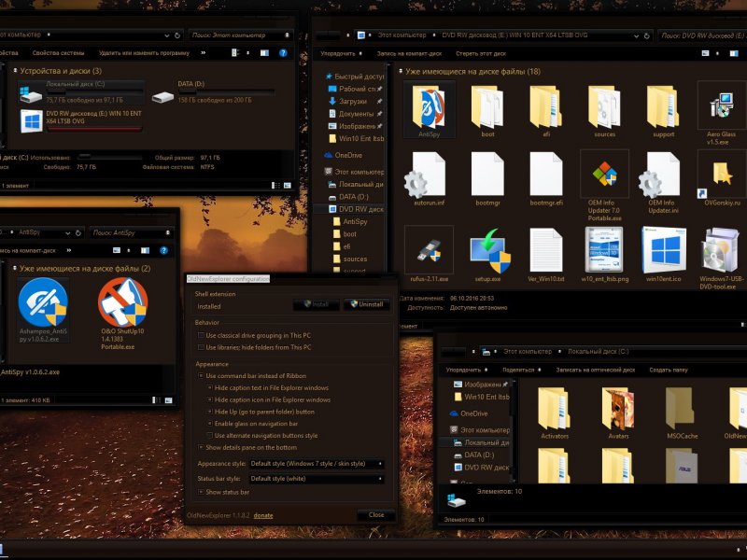Viewport: 747px width, 560px height.
Task: Click 'Локальный диск (C:)' breadcrumb in address bar
Action: coord(598,352)
